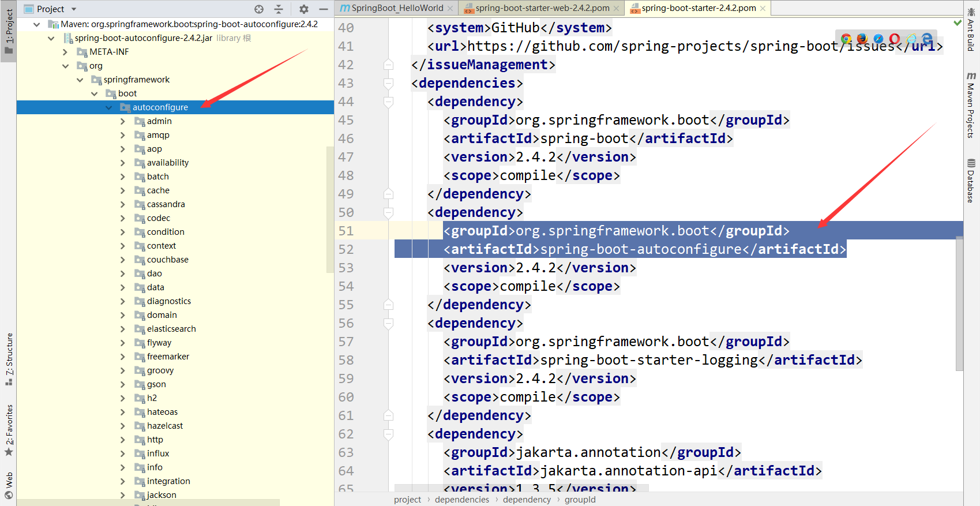Click fold marker on line 44 dependency
980x506 pixels.
click(x=388, y=102)
